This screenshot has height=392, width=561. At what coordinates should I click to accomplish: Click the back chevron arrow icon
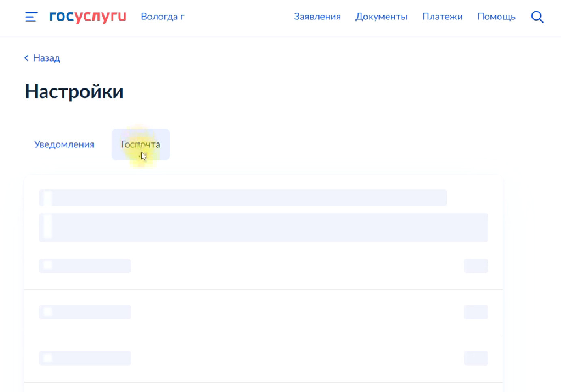26,58
